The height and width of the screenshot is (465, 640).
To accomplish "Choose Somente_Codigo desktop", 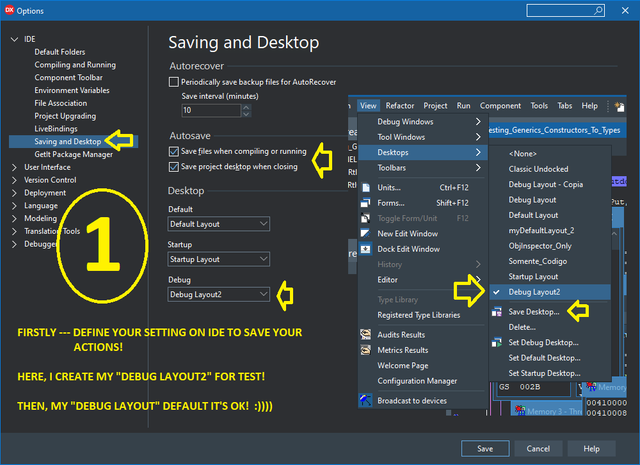I will click(550, 261).
